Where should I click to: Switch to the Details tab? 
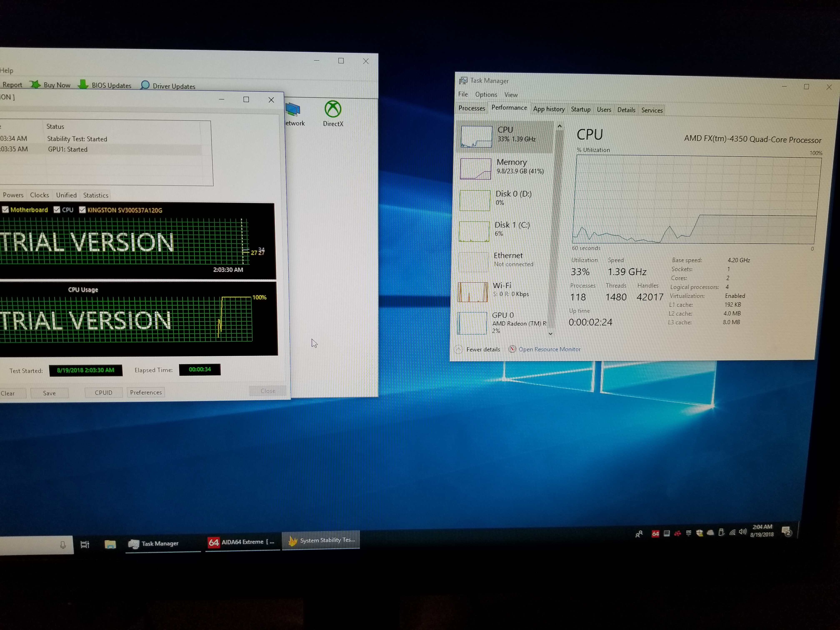click(x=626, y=110)
